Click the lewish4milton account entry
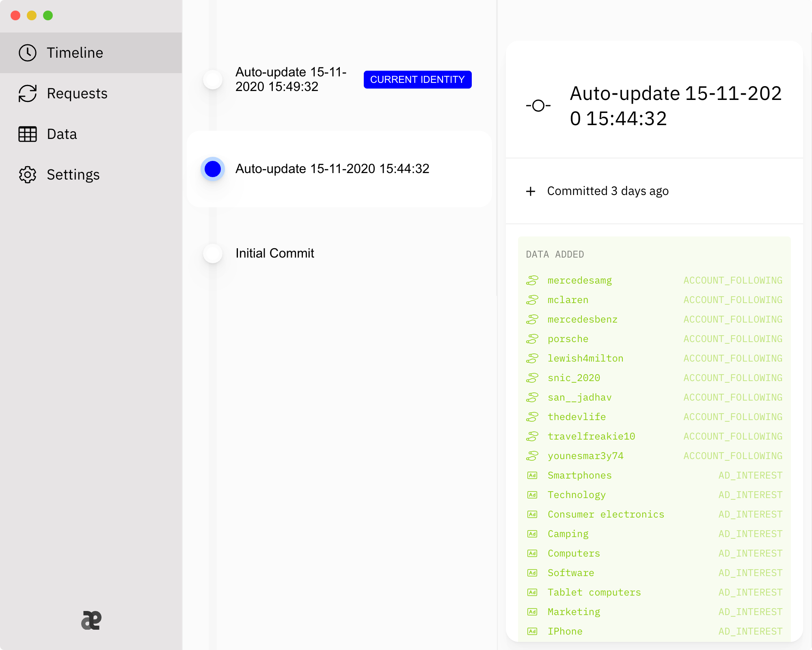The image size is (812, 650). coord(585,358)
